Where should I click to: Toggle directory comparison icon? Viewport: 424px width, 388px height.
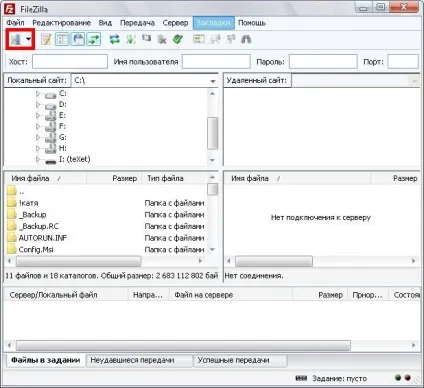pyautogui.click(x=215, y=39)
